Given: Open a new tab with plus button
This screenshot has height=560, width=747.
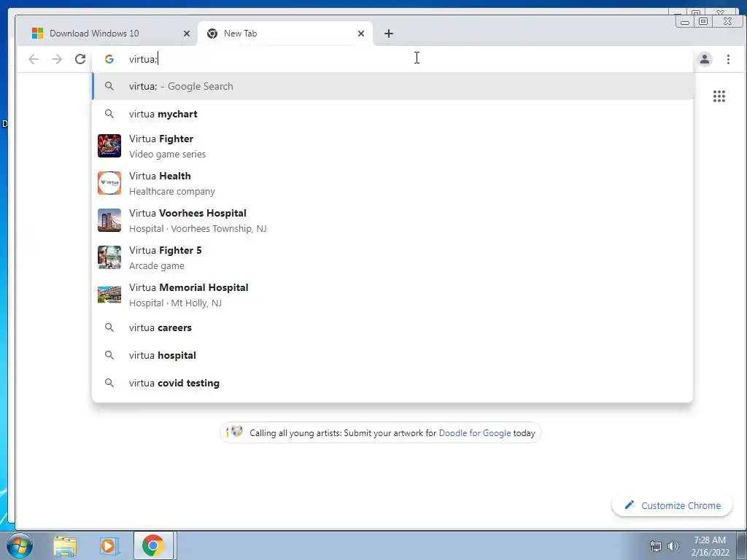Looking at the screenshot, I should pos(389,34).
